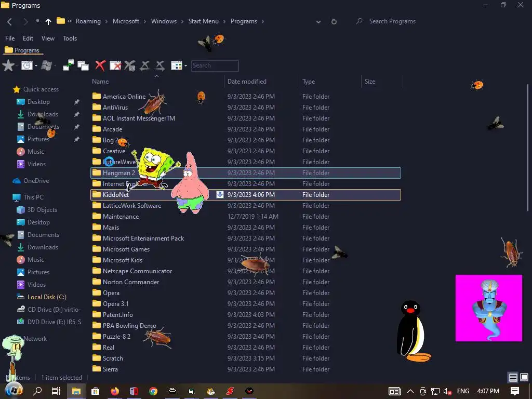Click the clone tab green arrow icon

pyautogui.click(x=68, y=65)
